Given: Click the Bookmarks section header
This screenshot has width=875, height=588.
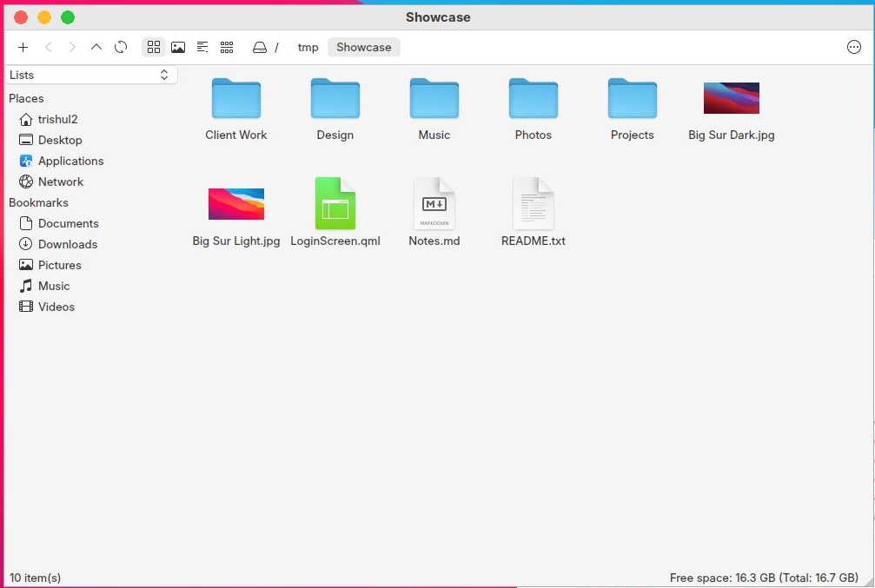Looking at the screenshot, I should pyautogui.click(x=38, y=203).
